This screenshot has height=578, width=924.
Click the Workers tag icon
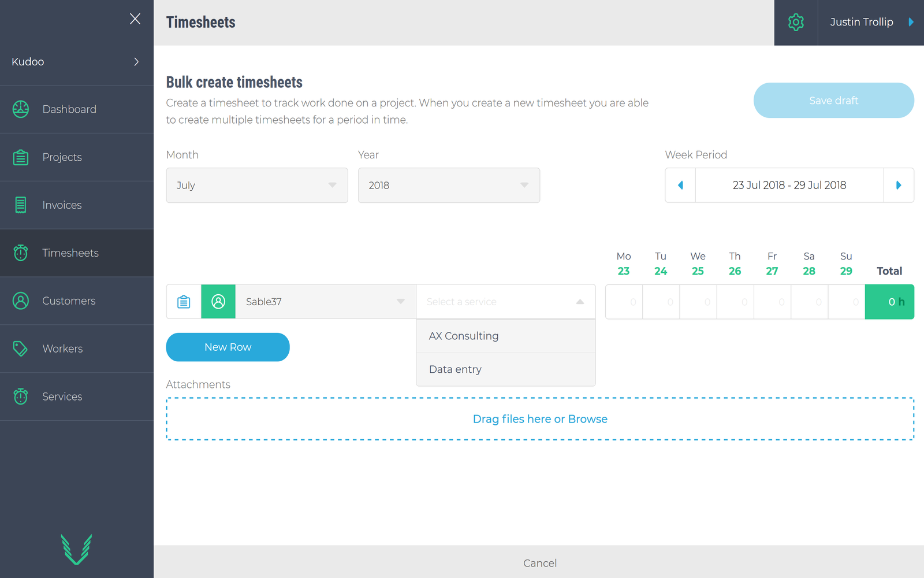click(x=21, y=349)
